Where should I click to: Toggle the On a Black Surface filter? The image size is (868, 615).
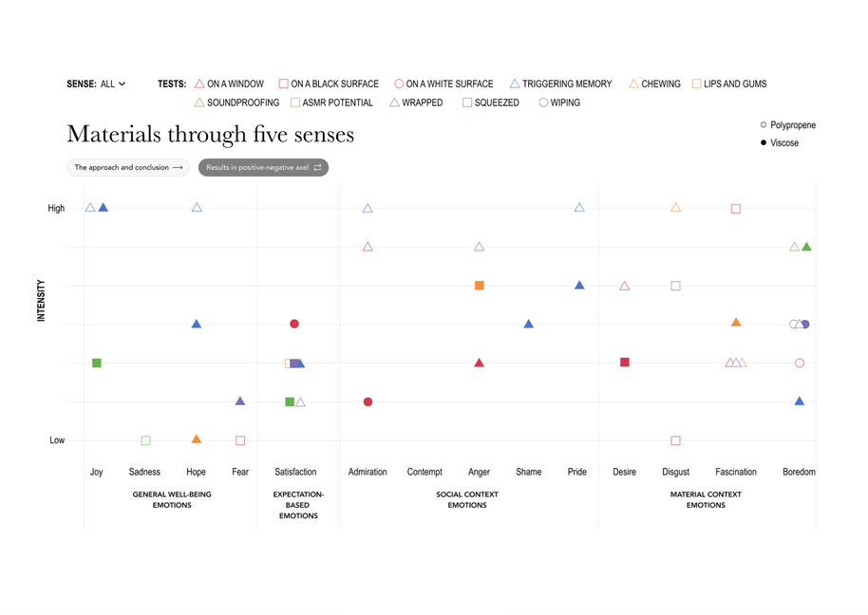(x=329, y=84)
